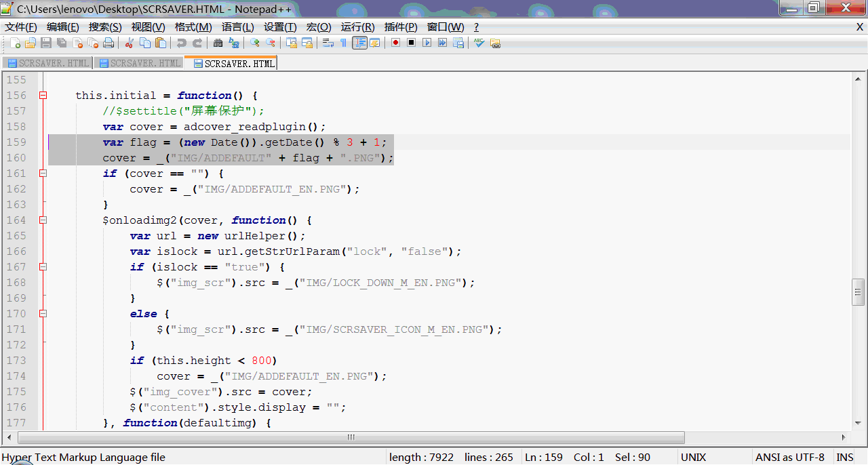
Task: Click the spell check ABC icon
Action: 479,43
